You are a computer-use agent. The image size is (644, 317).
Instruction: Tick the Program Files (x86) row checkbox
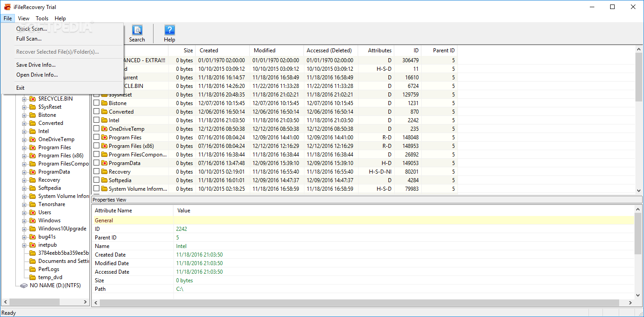coord(96,146)
